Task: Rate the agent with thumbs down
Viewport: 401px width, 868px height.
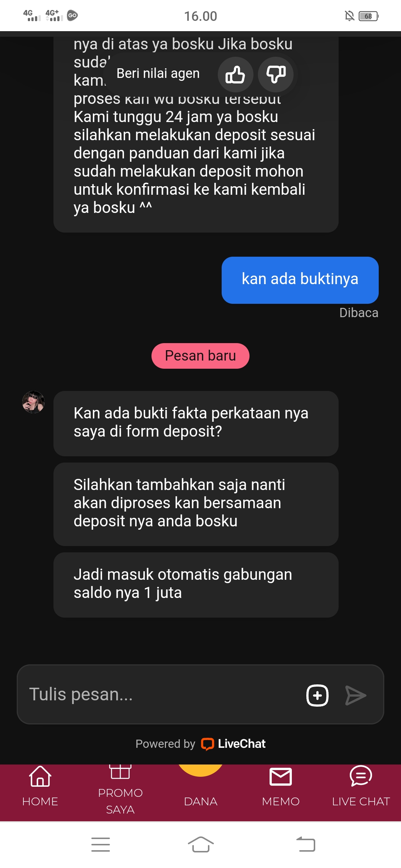Action: pos(276,75)
